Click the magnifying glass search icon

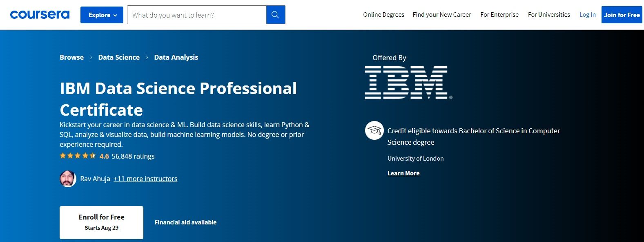pos(275,15)
